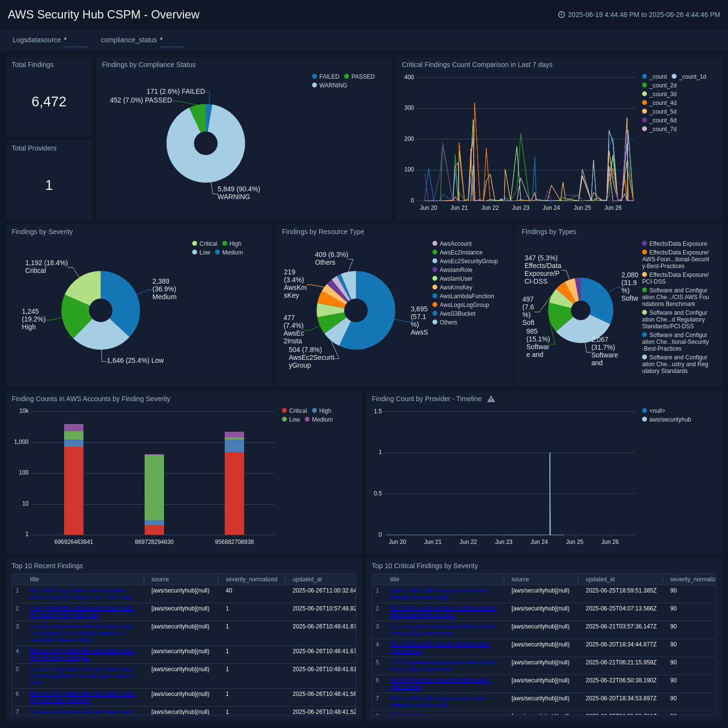Open PCI.CW.1 log metric filter root user finding
The image size is (728, 728).
tap(81, 594)
